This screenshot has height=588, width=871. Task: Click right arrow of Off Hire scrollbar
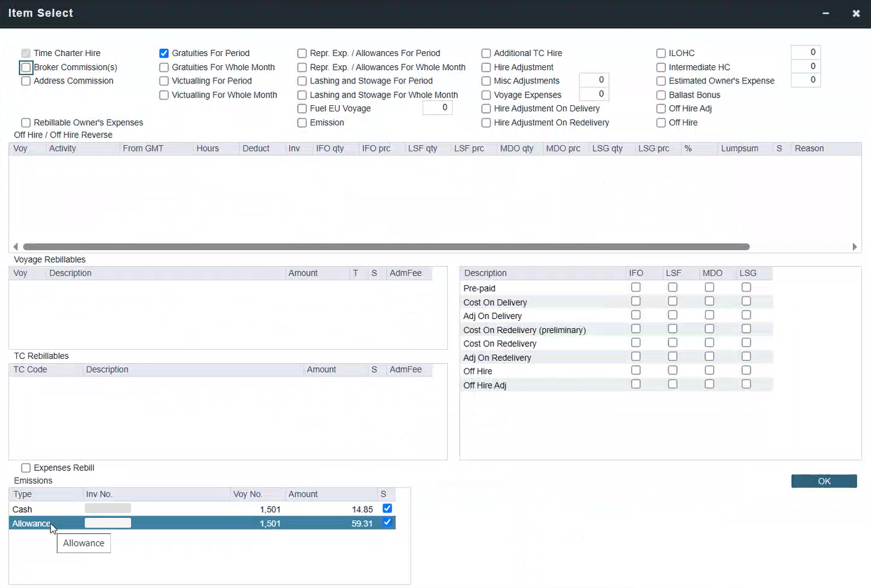click(854, 247)
